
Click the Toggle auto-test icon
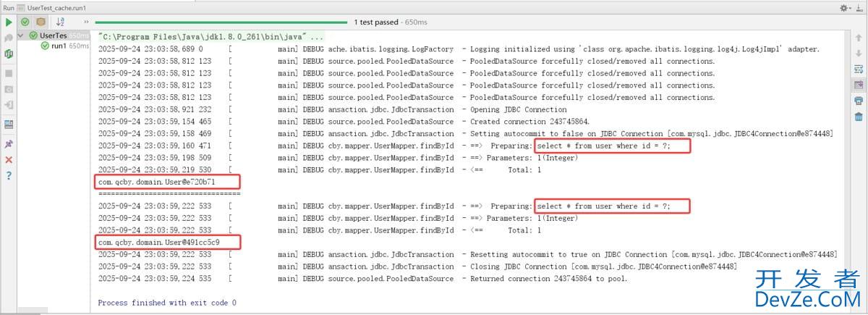pyautogui.click(x=9, y=54)
